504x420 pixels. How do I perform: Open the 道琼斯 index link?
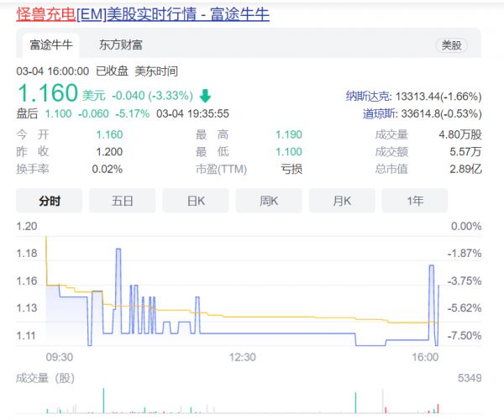pyautogui.click(x=378, y=113)
